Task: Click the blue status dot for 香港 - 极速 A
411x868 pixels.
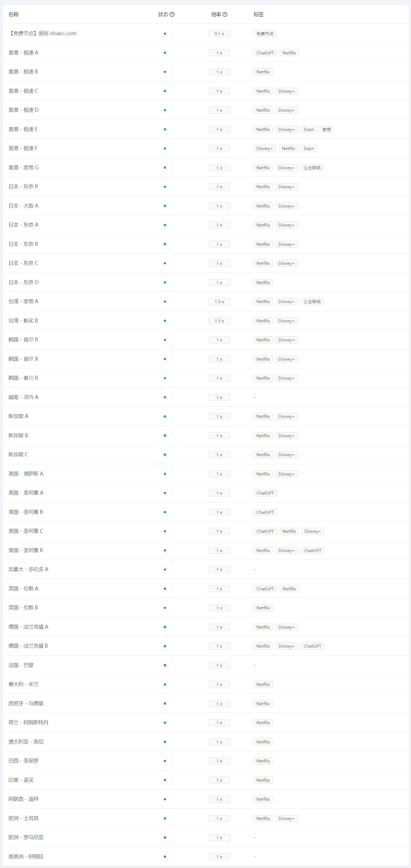Action: (x=165, y=53)
